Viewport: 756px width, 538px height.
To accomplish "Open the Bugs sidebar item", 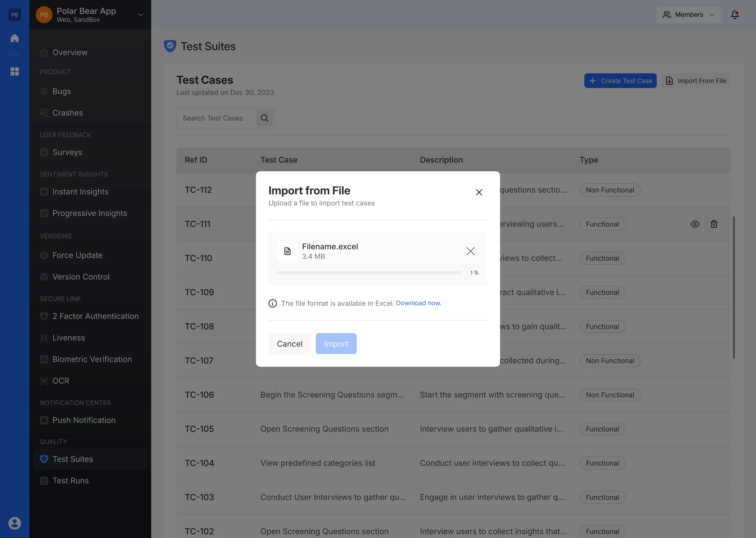I will tap(62, 91).
